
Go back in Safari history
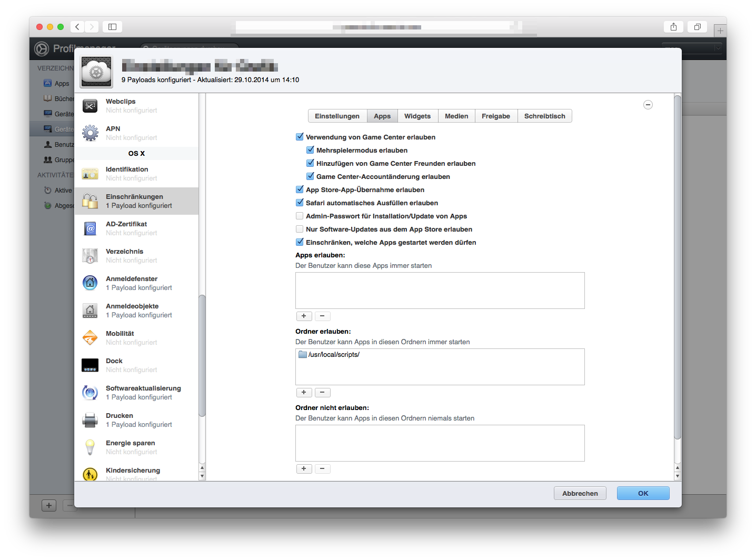[x=77, y=26]
